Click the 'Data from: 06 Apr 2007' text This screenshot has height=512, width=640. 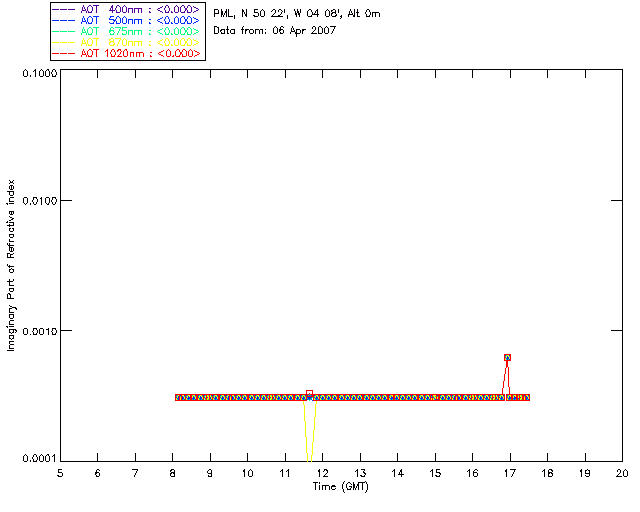275,31
